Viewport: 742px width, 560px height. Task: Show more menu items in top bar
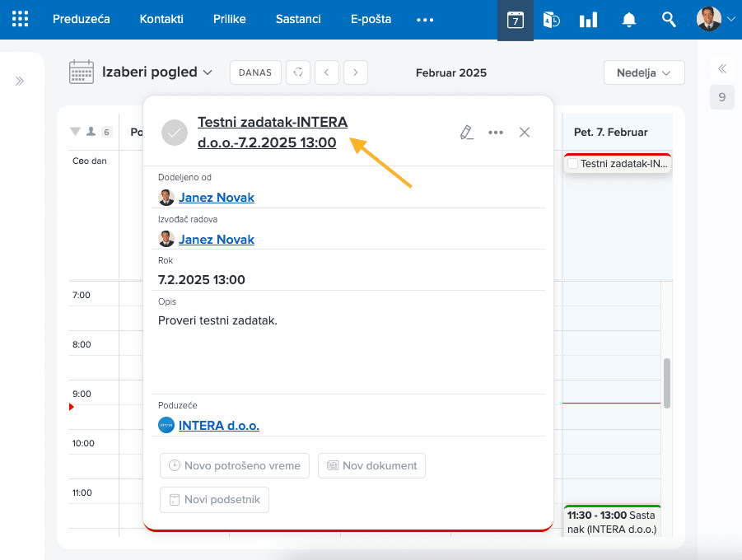pos(425,20)
